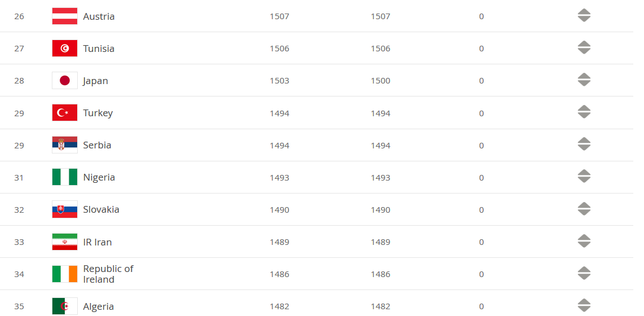The image size is (644, 316).
Task: Open the Serbia team name link
Action: [x=97, y=145]
